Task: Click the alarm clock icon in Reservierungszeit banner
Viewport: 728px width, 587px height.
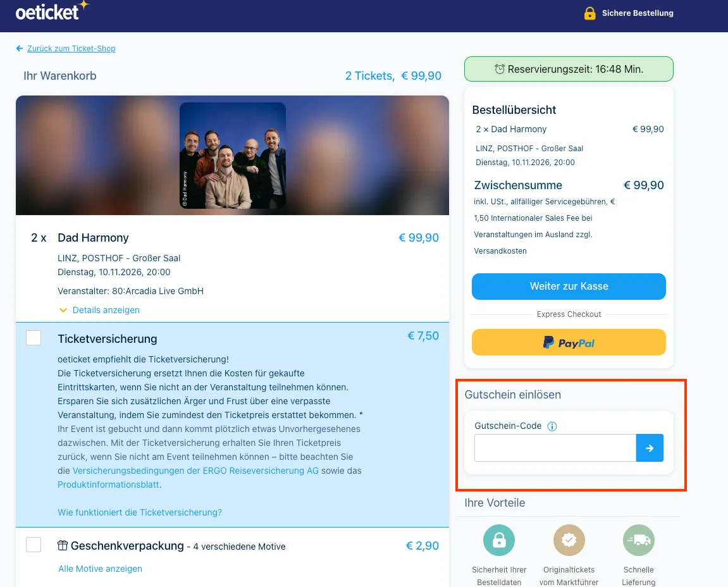Action: point(499,68)
